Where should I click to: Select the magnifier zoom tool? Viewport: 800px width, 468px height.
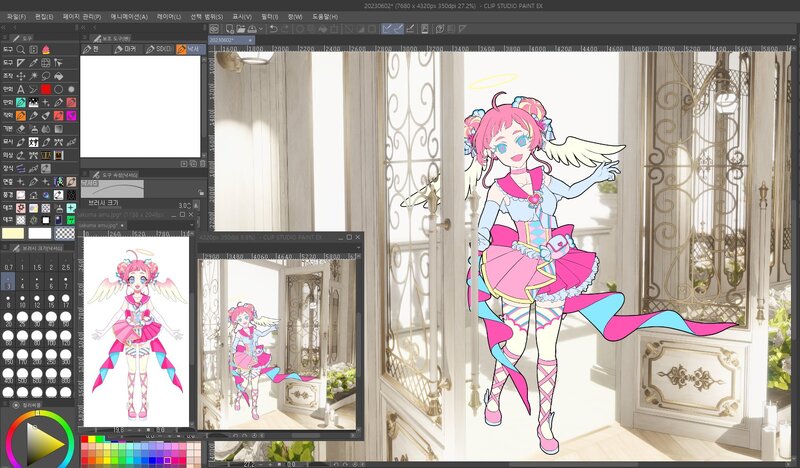point(21,50)
